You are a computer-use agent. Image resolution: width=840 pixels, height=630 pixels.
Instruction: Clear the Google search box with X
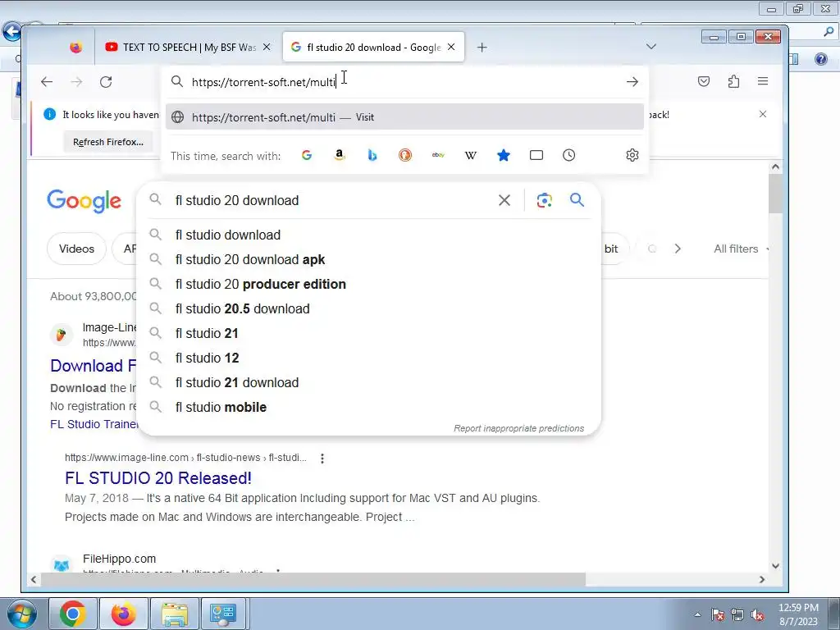point(504,200)
